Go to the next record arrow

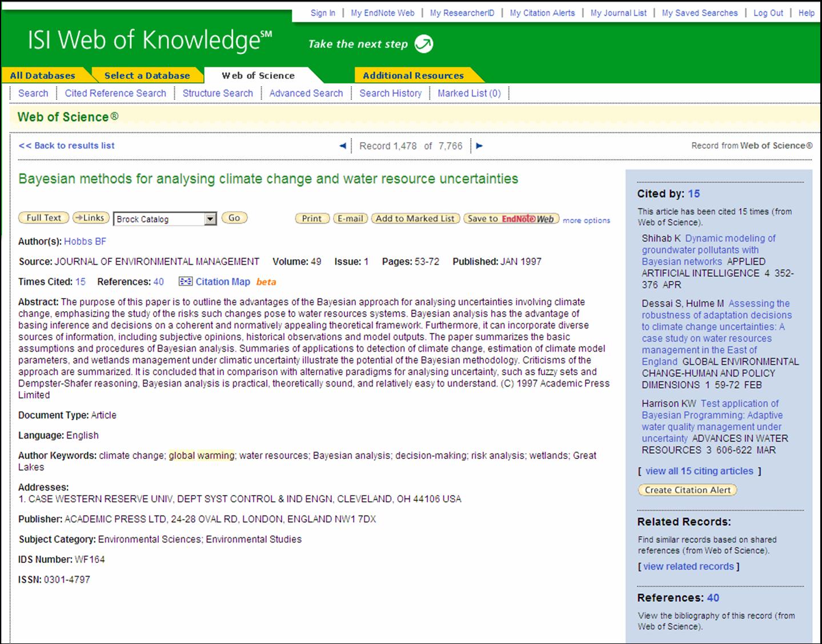point(479,146)
